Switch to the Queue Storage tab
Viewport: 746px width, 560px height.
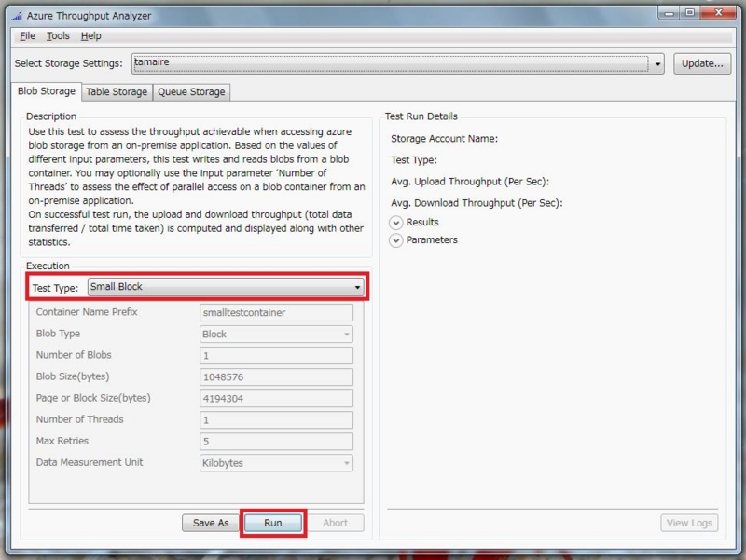click(x=191, y=91)
